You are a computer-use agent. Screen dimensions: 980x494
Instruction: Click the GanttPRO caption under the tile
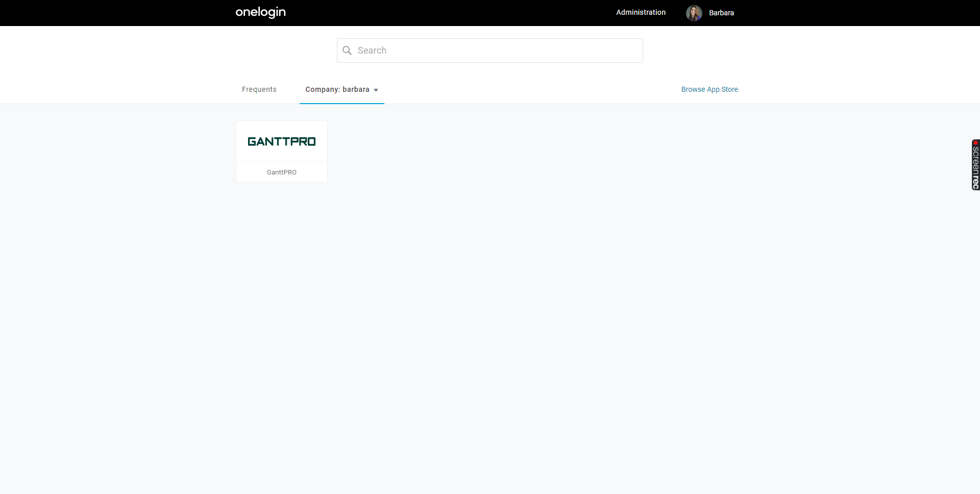click(282, 172)
